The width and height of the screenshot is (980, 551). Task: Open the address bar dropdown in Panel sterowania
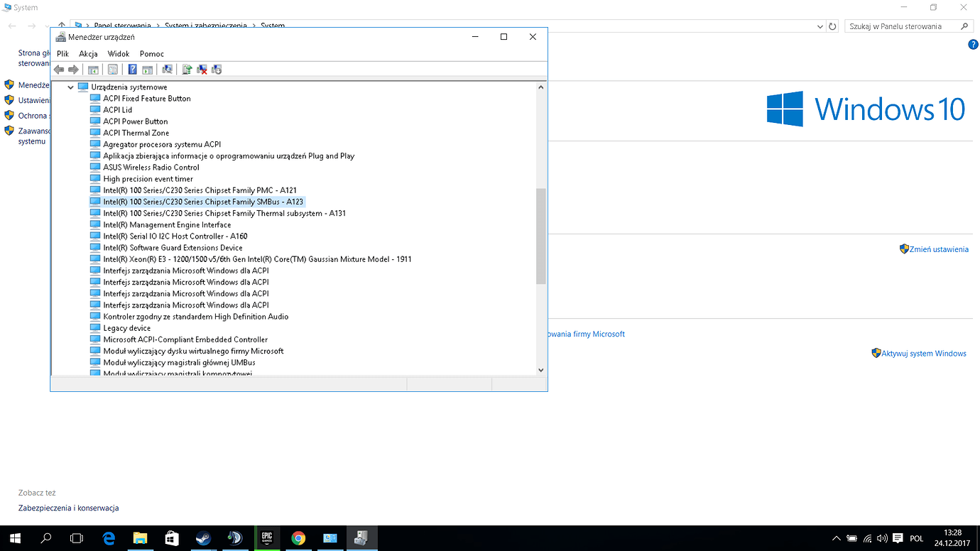[x=820, y=26]
